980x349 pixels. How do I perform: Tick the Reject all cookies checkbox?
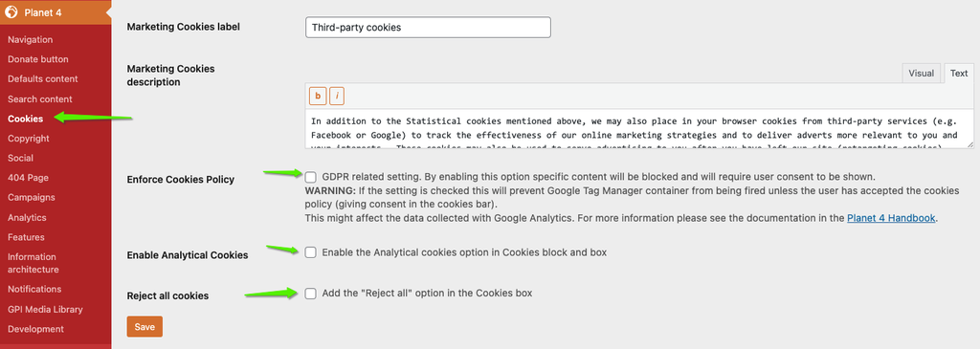click(x=311, y=294)
